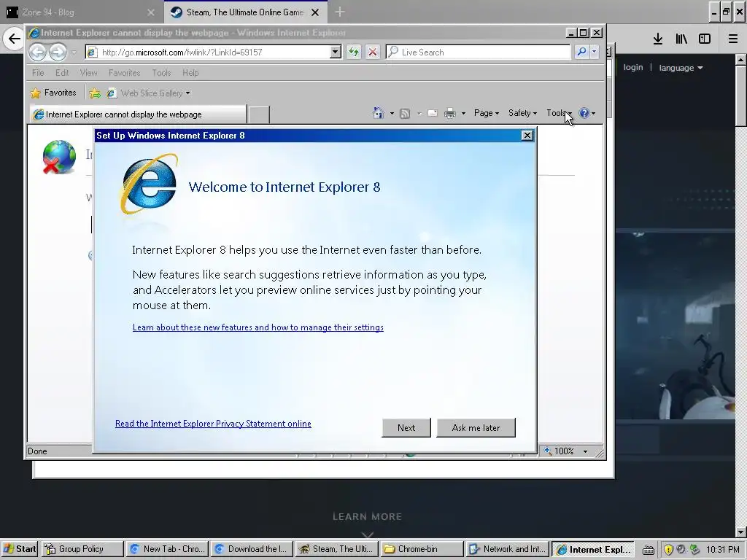
Task: Click Add to Favorites Bar icon
Action: tap(95, 93)
